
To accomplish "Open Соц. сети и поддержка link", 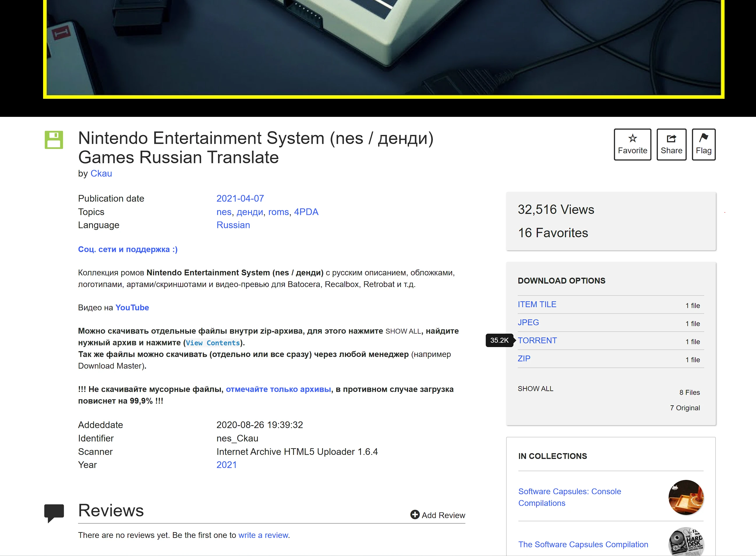I will click(128, 249).
